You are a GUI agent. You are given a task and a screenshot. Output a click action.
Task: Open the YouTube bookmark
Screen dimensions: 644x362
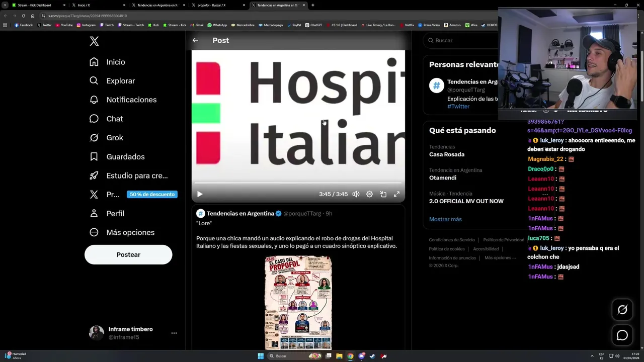point(64,25)
